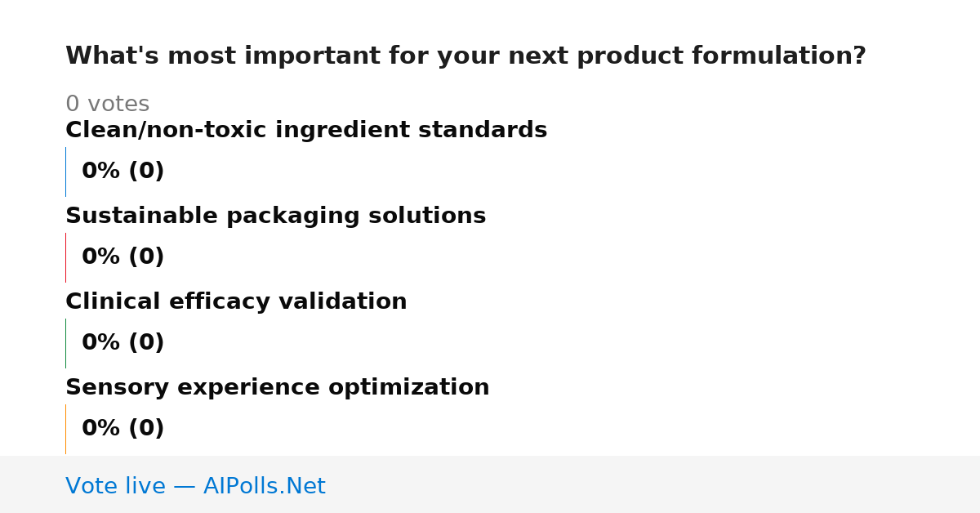Click the 0 votes total count
The image size is (980, 513).
[x=107, y=104]
